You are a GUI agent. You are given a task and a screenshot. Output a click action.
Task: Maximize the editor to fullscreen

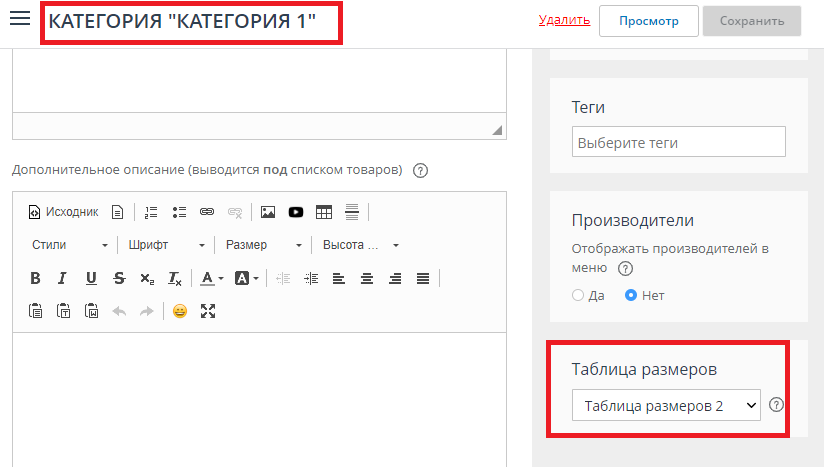(x=208, y=311)
